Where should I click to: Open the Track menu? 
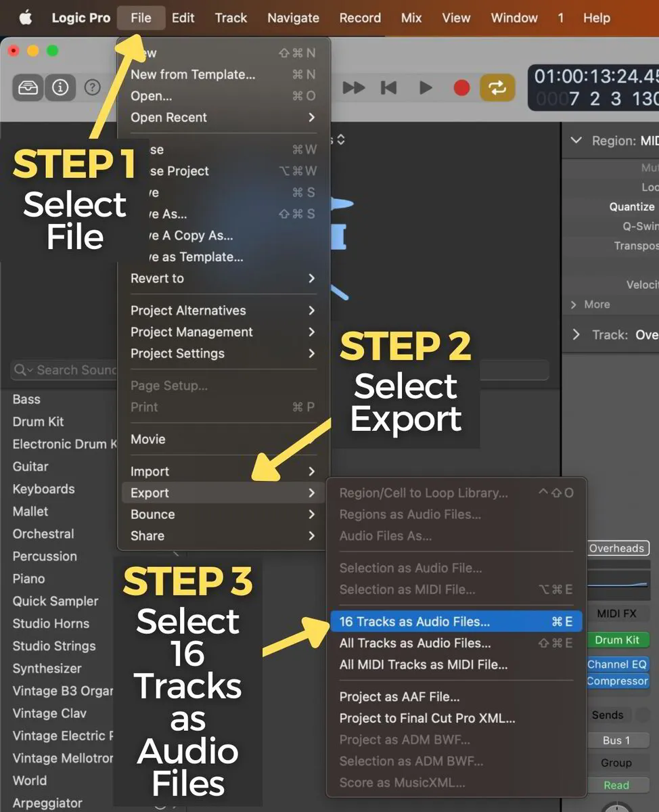231,18
